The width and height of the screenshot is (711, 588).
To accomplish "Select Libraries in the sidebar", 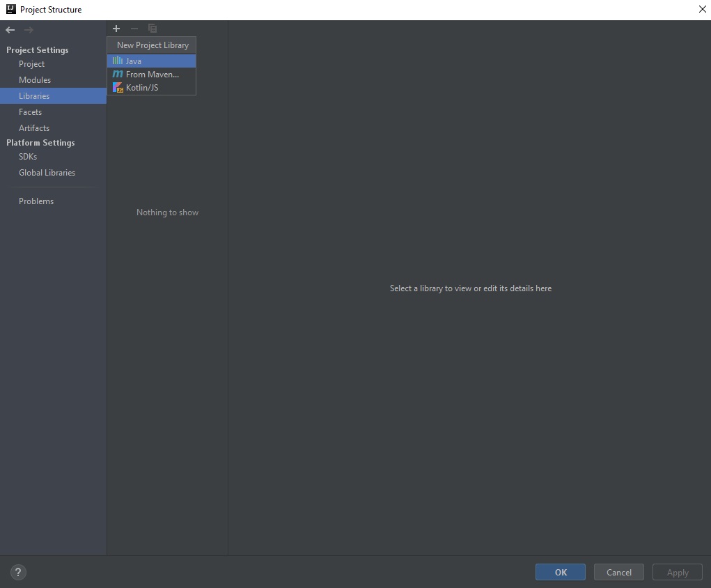I will pyautogui.click(x=34, y=96).
